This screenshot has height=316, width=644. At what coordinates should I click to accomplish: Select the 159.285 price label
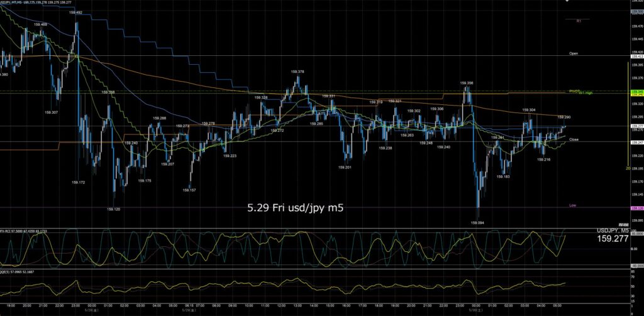316,124
